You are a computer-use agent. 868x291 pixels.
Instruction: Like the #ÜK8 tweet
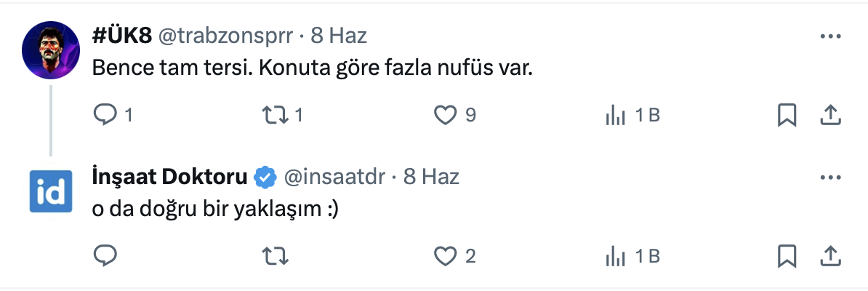click(x=444, y=114)
